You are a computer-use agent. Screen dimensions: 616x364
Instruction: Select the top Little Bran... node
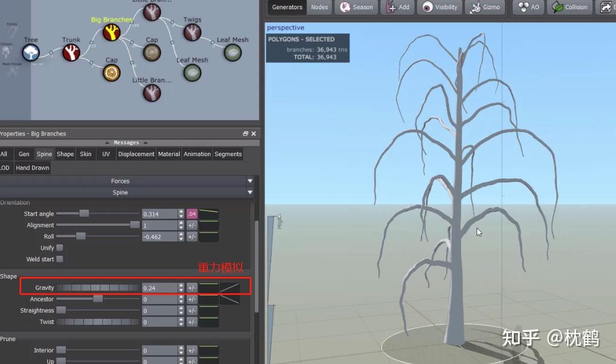152,12
